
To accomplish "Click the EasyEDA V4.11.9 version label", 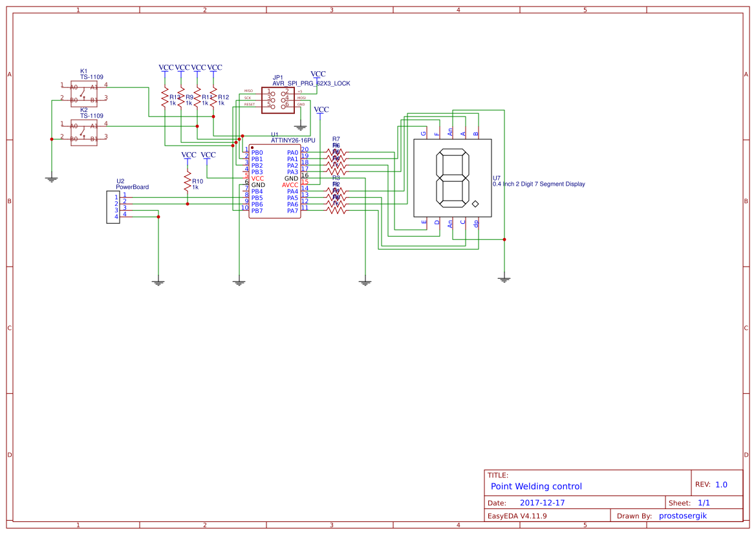I will click(517, 516).
